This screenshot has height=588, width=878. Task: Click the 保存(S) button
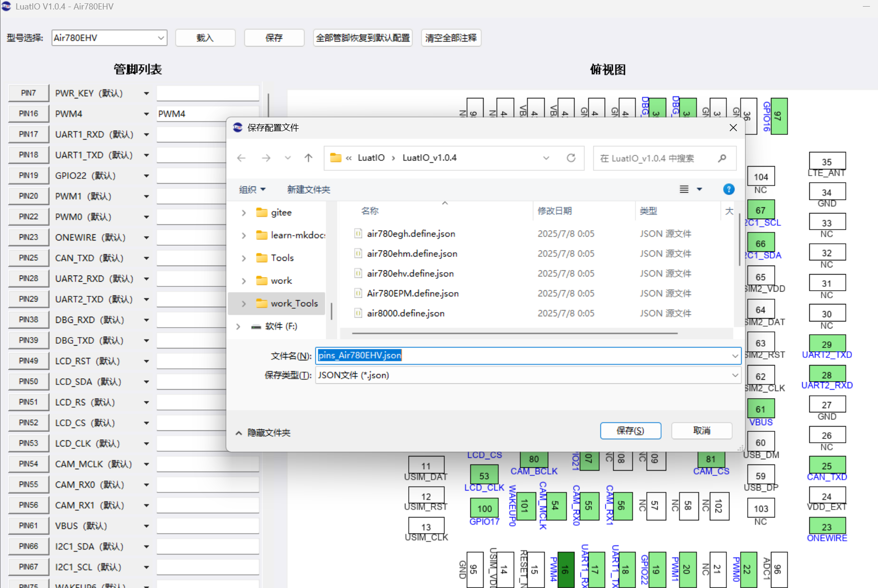click(x=630, y=431)
